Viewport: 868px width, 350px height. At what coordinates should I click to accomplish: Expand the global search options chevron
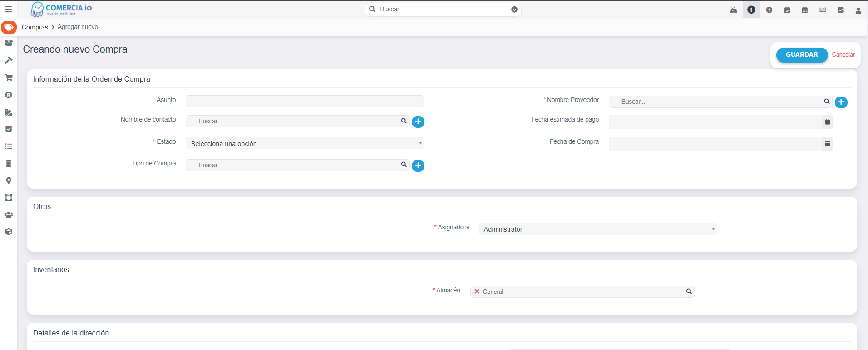click(514, 10)
